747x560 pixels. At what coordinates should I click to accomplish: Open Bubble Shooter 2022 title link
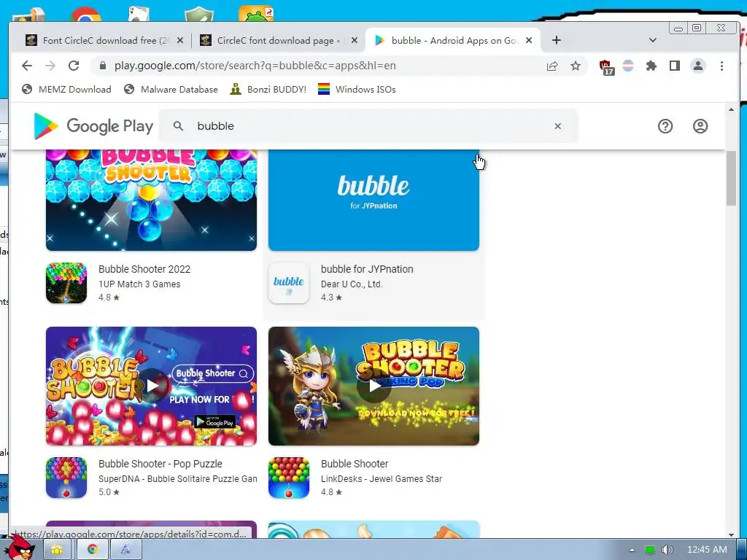144,269
